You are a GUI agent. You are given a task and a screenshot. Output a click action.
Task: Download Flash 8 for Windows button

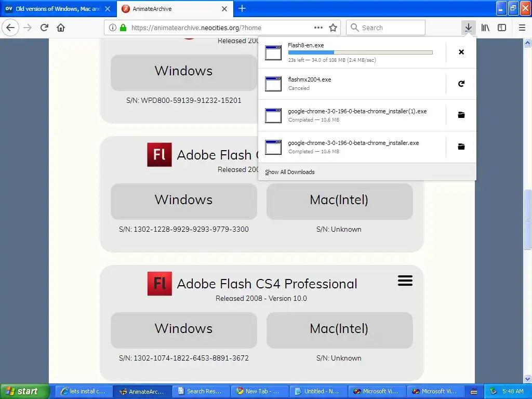point(183,72)
